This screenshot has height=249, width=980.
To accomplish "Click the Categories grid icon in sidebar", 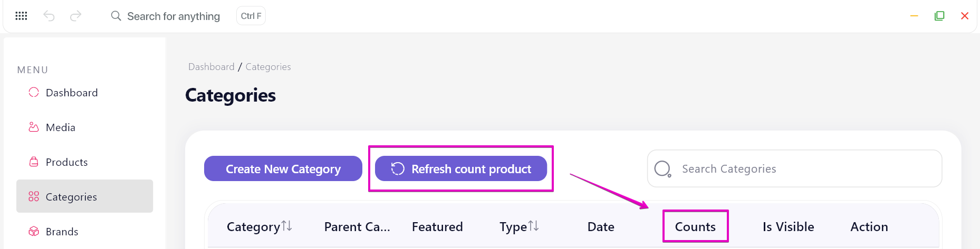I will click(x=34, y=196).
